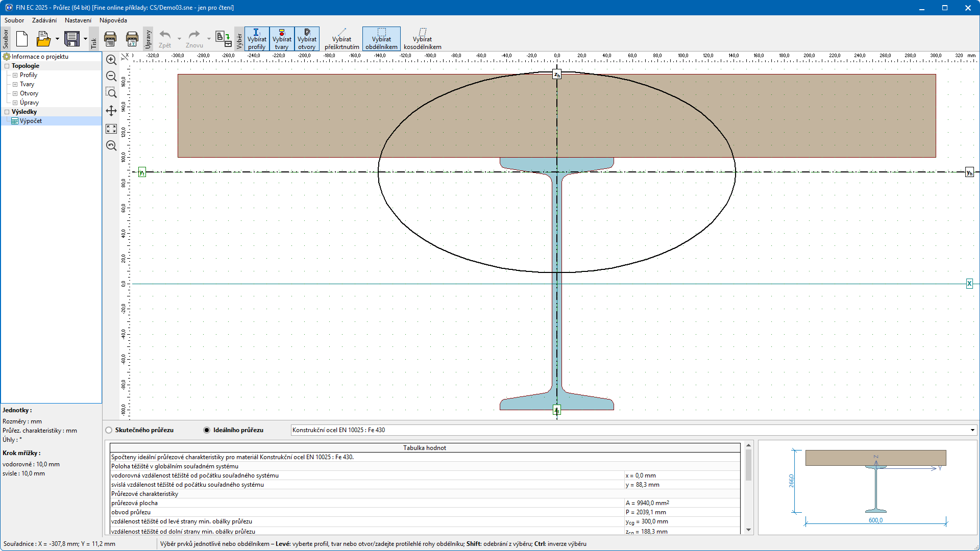Click the restore previous zoom icon
This screenshot has width=980, height=551.
click(x=111, y=145)
